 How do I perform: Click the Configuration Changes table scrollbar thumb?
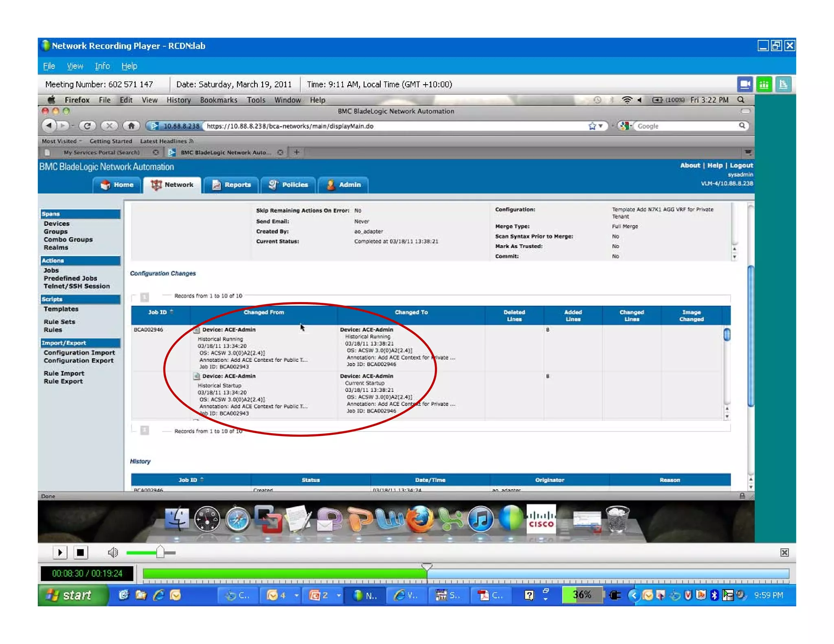pos(727,335)
